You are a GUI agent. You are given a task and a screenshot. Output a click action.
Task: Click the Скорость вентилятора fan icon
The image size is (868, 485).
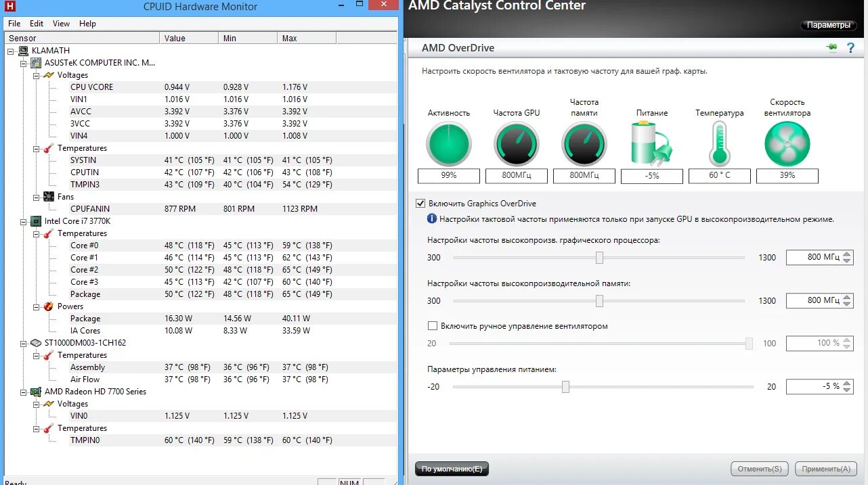[787, 143]
